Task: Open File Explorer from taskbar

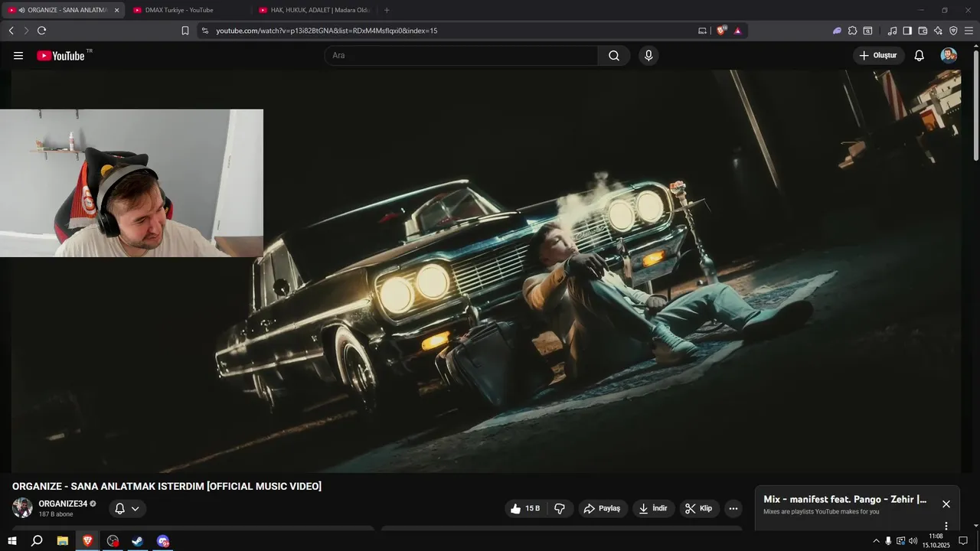Action: point(63,541)
